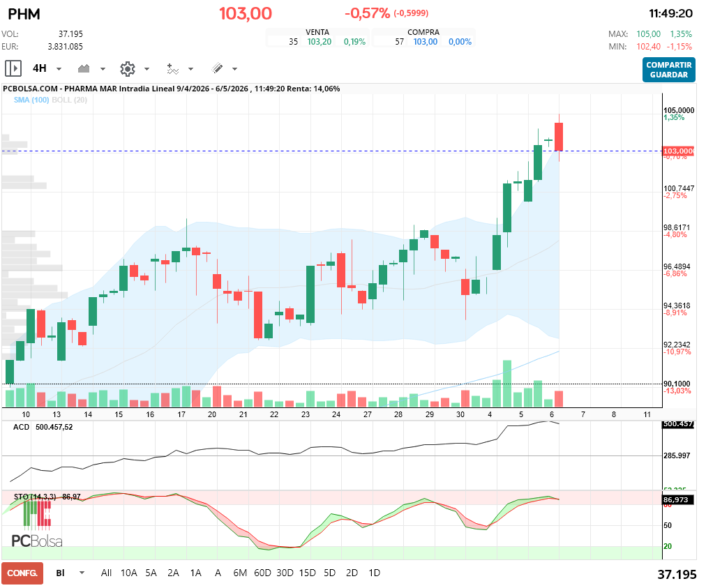Image resolution: width=706 pixels, height=588 pixels.
Task: Click the 4H interval label
Action: tap(40, 68)
